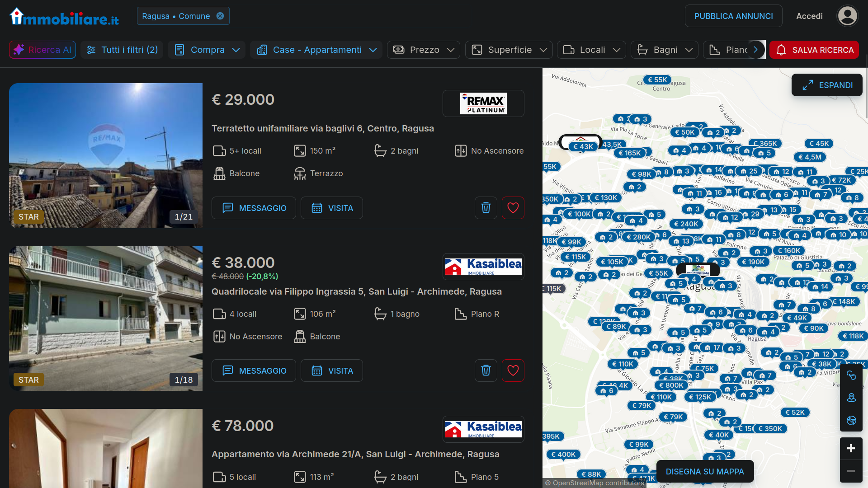Zoom out on the map

tap(851, 471)
